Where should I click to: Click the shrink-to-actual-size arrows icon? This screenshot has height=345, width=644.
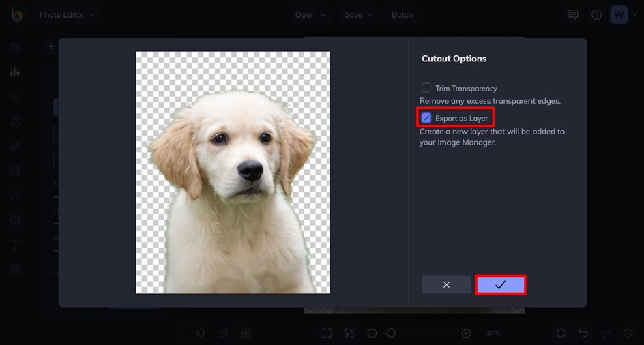pos(349,333)
